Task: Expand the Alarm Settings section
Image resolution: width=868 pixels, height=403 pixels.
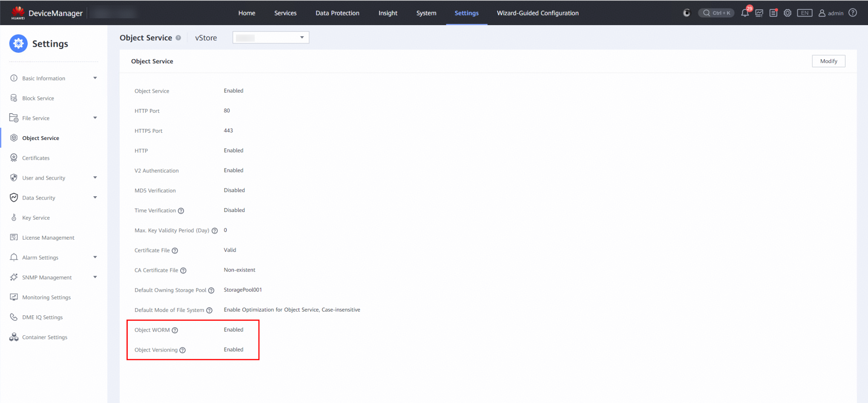Action: (95, 257)
